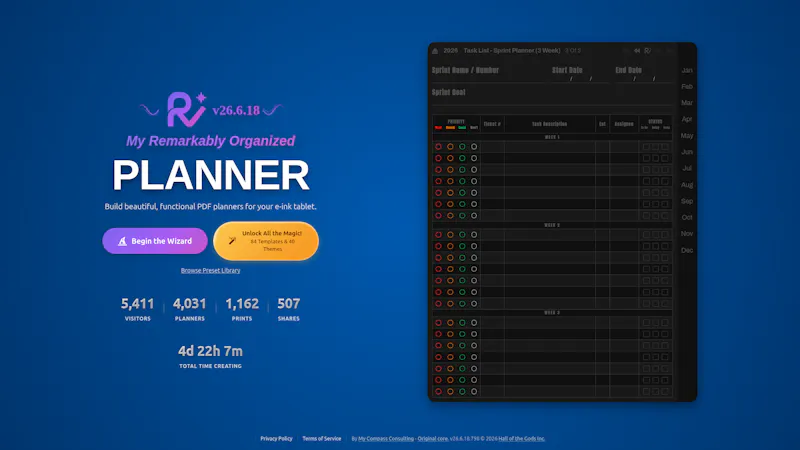Click the 507 Shares statistic
Image resolution: width=800 pixels, height=450 pixels.
(x=289, y=309)
